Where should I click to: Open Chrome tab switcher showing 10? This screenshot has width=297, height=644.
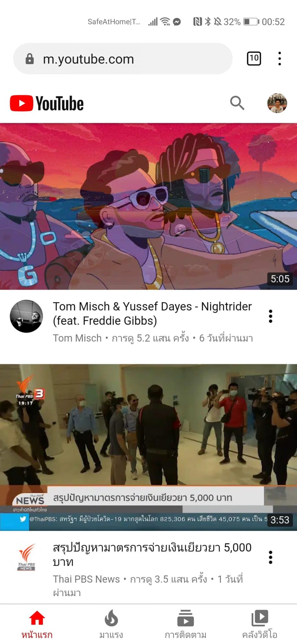pos(254,58)
